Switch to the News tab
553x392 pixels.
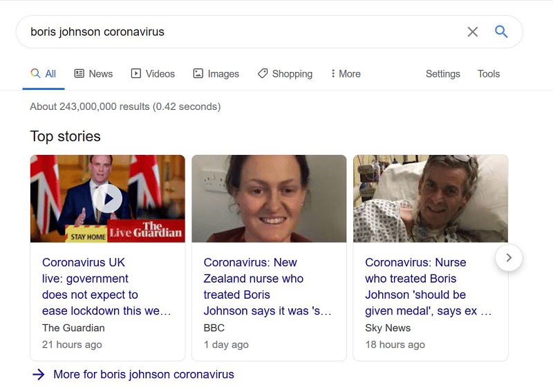(93, 74)
